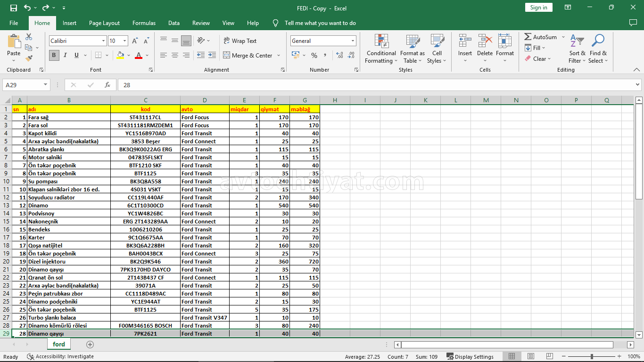Decrease the cell indent
The width and height of the screenshot is (644, 362).
[201, 55]
